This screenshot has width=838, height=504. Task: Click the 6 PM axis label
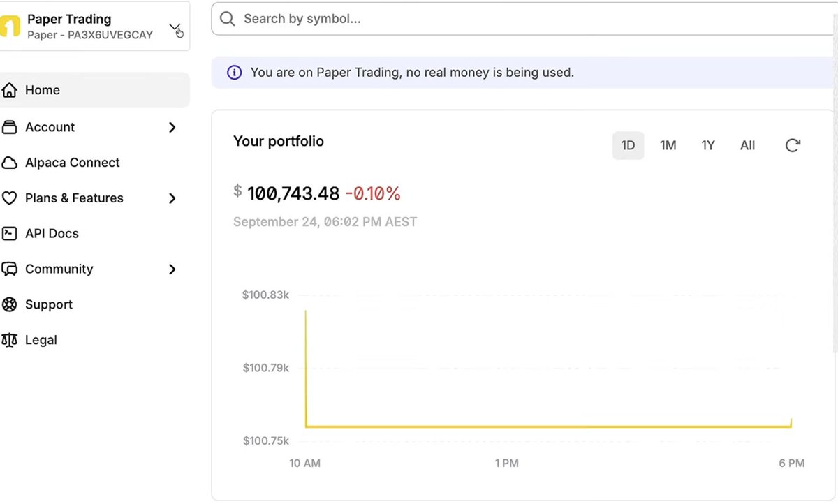[792, 463]
